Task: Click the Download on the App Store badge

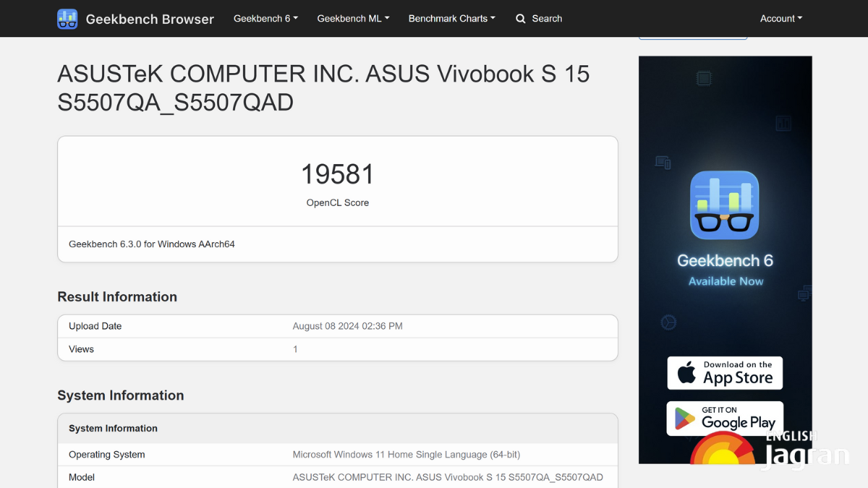Action: pyautogui.click(x=725, y=372)
